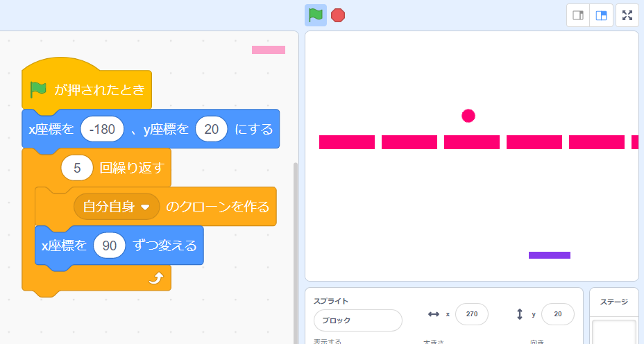Click the green flag to run project
The image size is (644, 344).
[x=316, y=15]
